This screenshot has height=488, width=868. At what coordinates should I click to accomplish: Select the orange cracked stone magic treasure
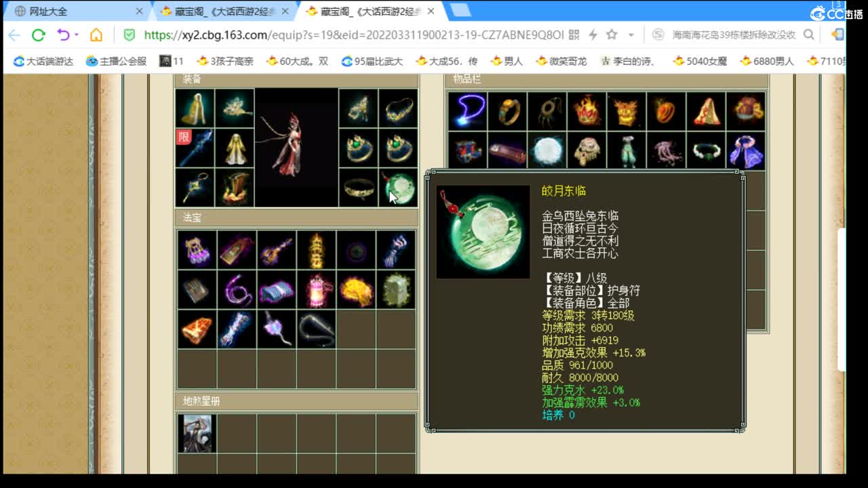[197, 329]
